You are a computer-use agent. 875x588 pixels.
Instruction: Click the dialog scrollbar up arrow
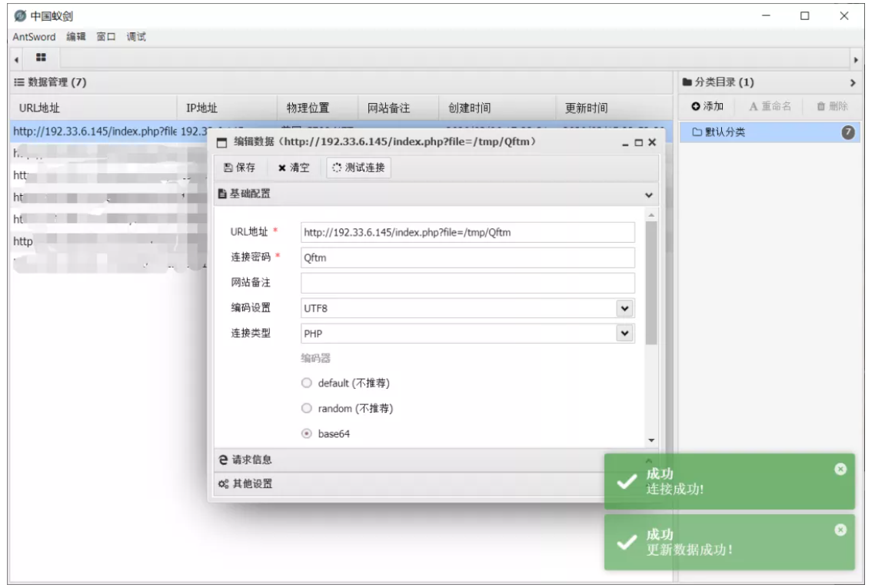[651, 215]
